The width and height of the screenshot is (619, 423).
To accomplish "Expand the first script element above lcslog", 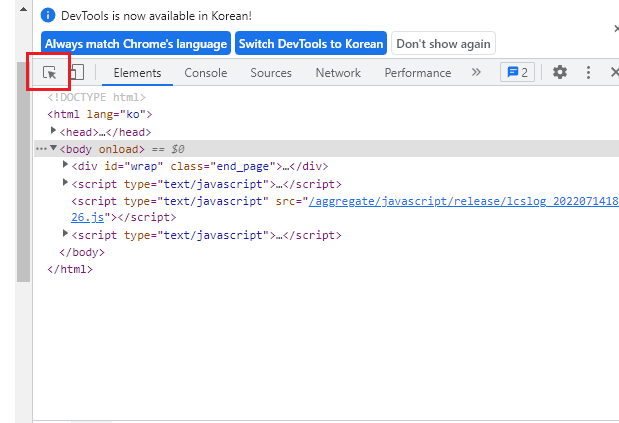I will [65, 182].
